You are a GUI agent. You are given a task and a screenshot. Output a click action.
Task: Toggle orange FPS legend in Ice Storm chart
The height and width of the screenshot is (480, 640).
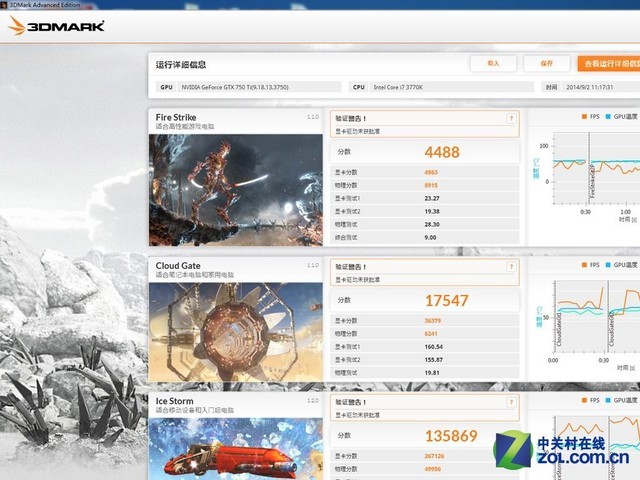pos(591,400)
